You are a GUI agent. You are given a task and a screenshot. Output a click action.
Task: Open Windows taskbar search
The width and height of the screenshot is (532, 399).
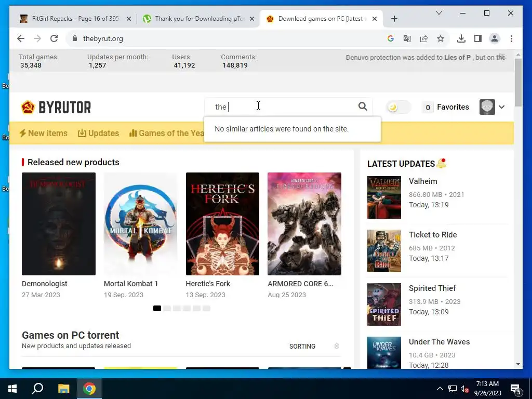click(37, 389)
